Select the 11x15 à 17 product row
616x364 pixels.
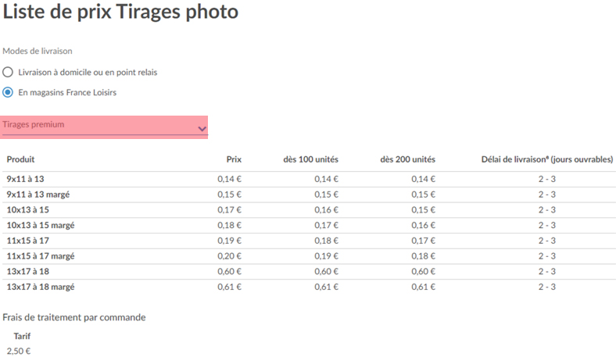[308, 241]
